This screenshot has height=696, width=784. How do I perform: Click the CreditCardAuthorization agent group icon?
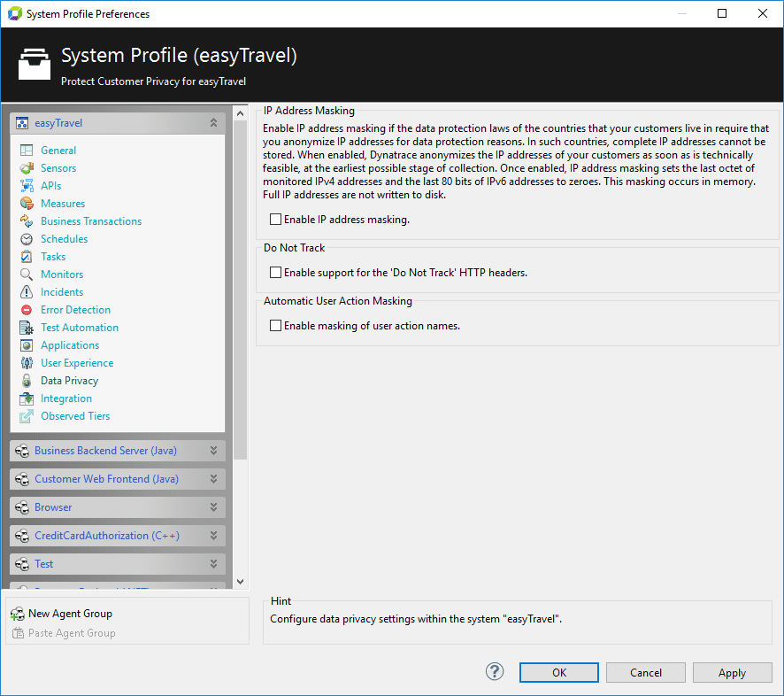click(22, 536)
